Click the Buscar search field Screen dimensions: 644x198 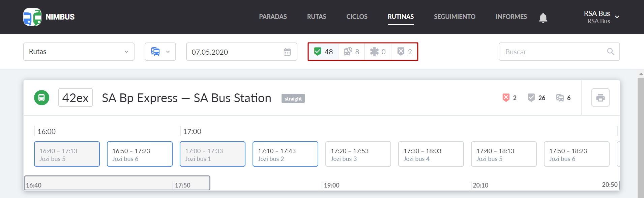[x=559, y=52]
